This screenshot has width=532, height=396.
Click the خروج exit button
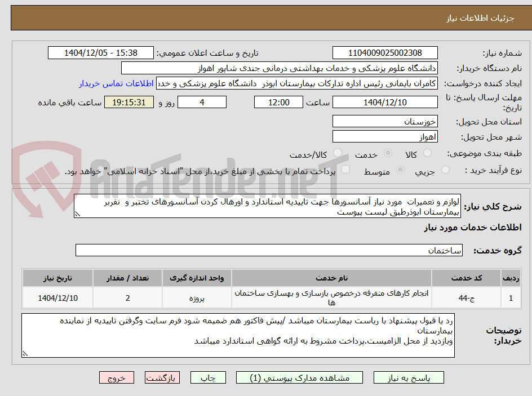(x=116, y=377)
